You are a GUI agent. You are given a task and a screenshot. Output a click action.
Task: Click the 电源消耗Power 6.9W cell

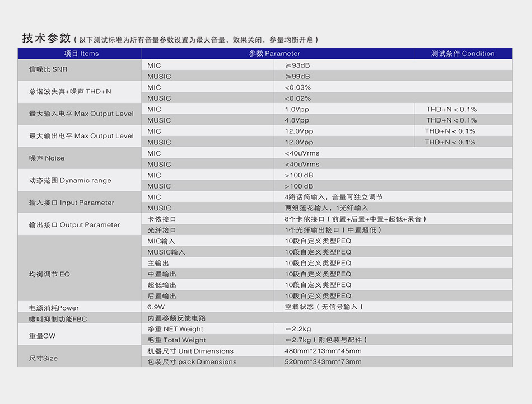(x=151, y=307)
